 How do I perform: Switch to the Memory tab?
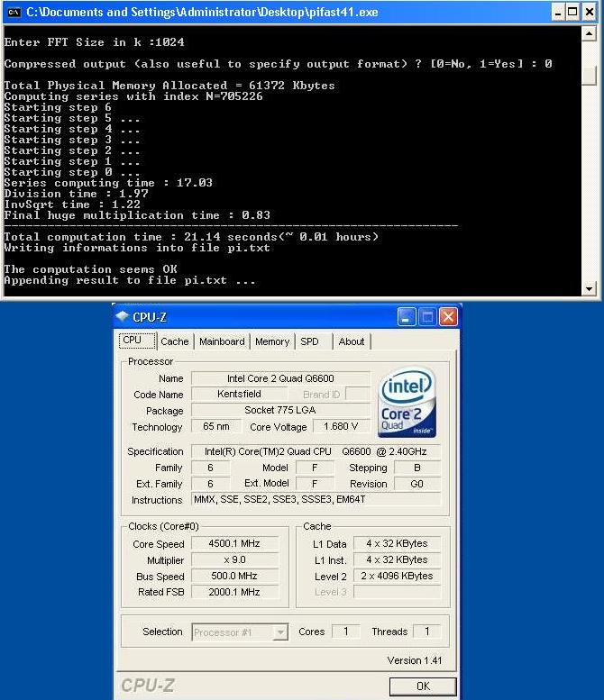click(272, 341)
